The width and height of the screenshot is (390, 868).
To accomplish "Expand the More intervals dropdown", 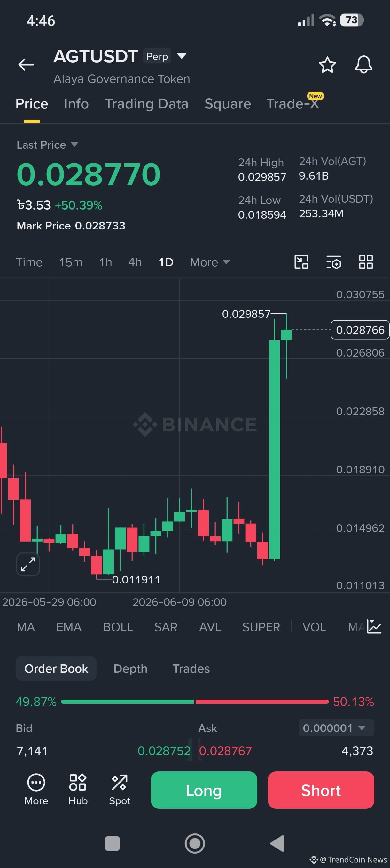I will pos(210,262).
